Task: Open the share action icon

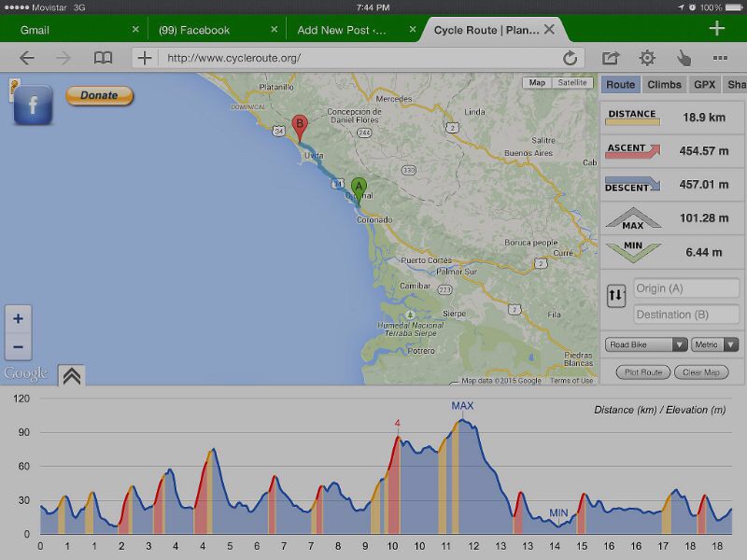Action: point(611,58)
